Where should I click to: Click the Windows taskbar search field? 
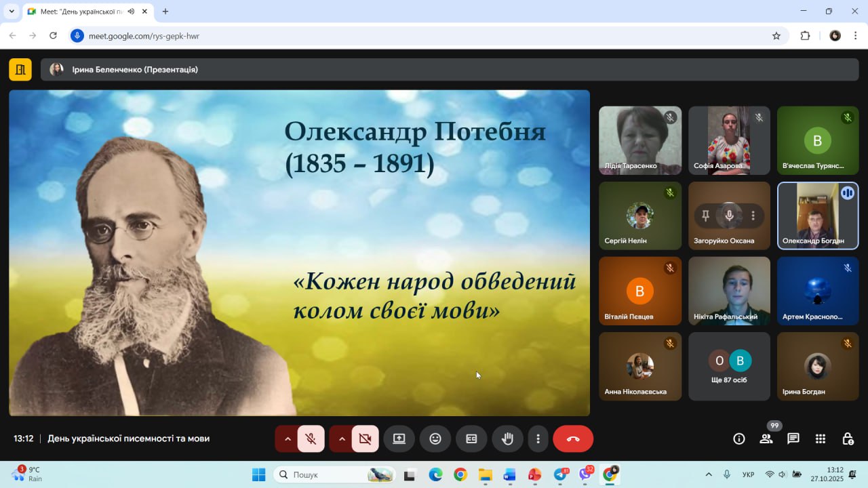click(x=334, y=474)
